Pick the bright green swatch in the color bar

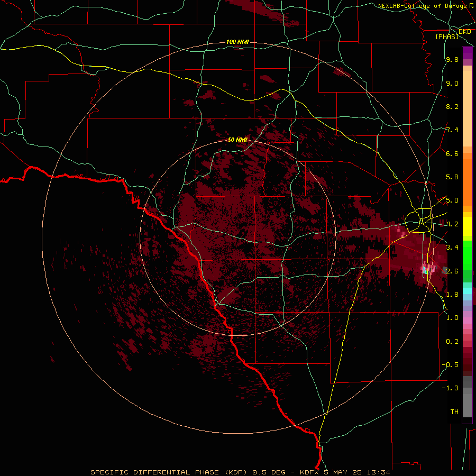click(x=467, y=255)
